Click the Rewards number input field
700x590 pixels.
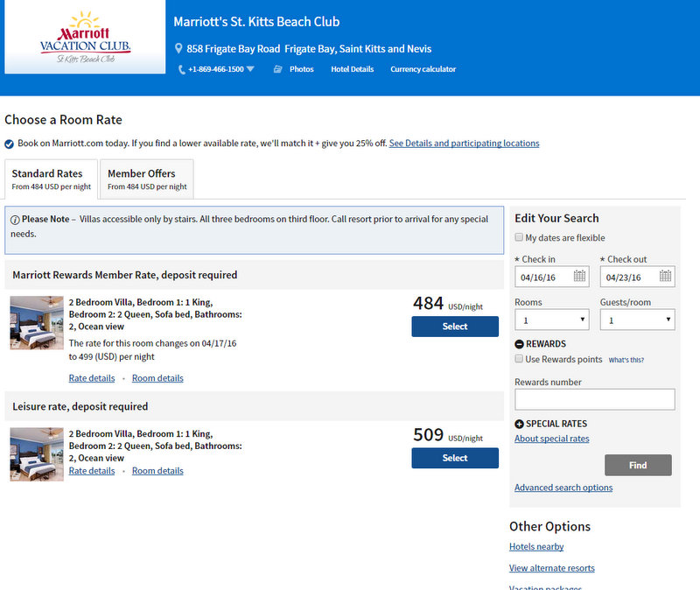(x=595, y=399)
